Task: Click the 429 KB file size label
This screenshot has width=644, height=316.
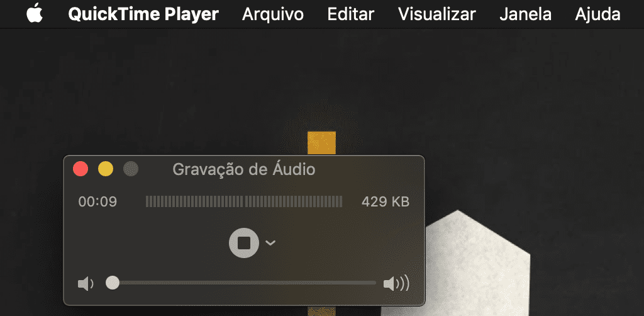Action: 386,202
